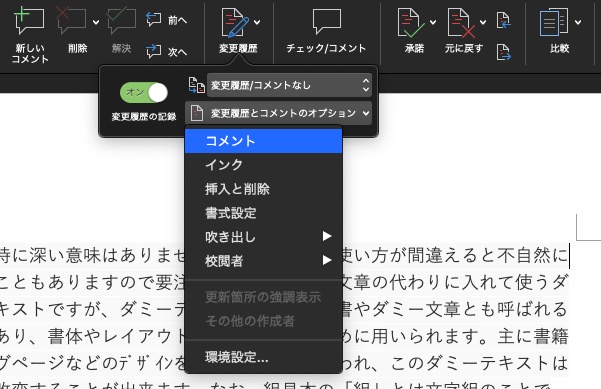Open the 変更履歴/コメントなし display selector
Viewport: 601px width, 389px height.
point(289,85)
